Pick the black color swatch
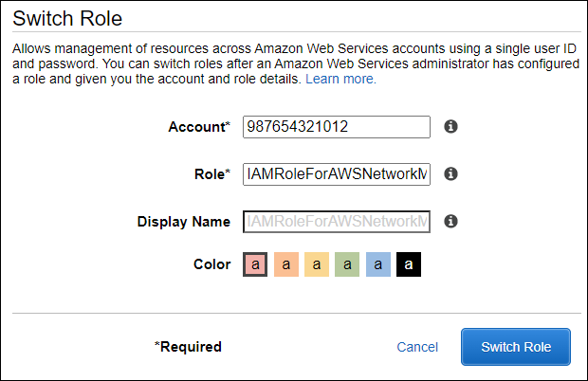 (409, 264)
